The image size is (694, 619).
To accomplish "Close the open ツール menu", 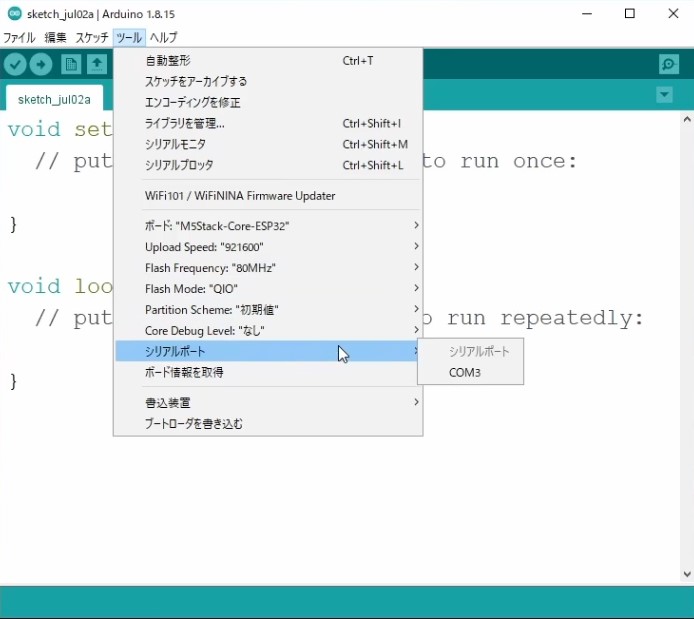I will pos(129,38).
